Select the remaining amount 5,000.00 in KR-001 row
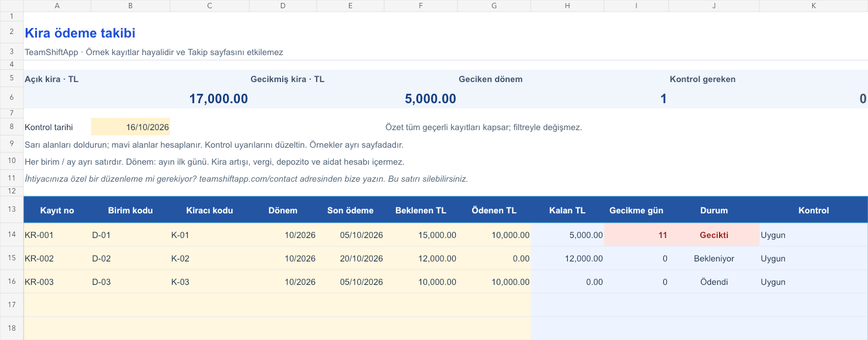The image size is (868, 340). coord(567,235)
